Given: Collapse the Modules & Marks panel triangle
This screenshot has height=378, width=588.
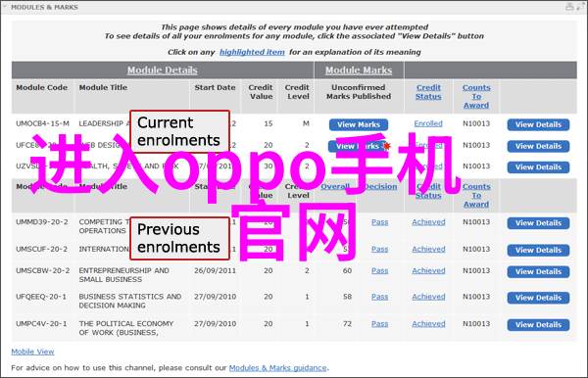Looking at the screenshot, I should point(5,7).
